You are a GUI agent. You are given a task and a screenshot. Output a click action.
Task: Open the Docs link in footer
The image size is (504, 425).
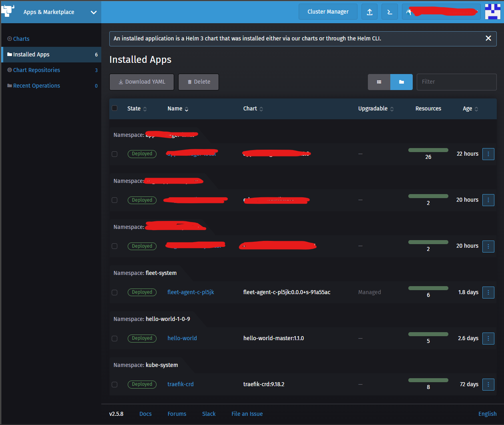[145, 414]
